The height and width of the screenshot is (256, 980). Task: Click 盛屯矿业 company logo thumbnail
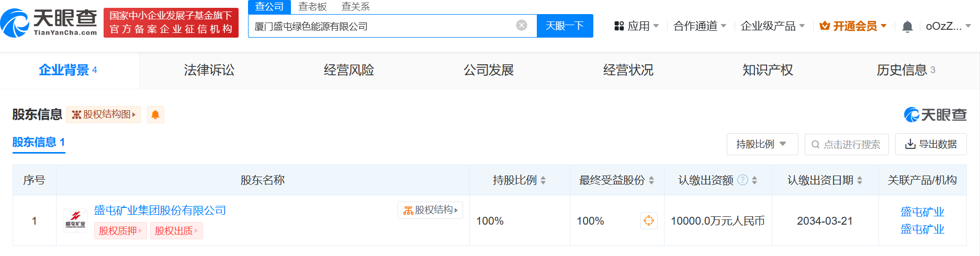click(75, 220)
